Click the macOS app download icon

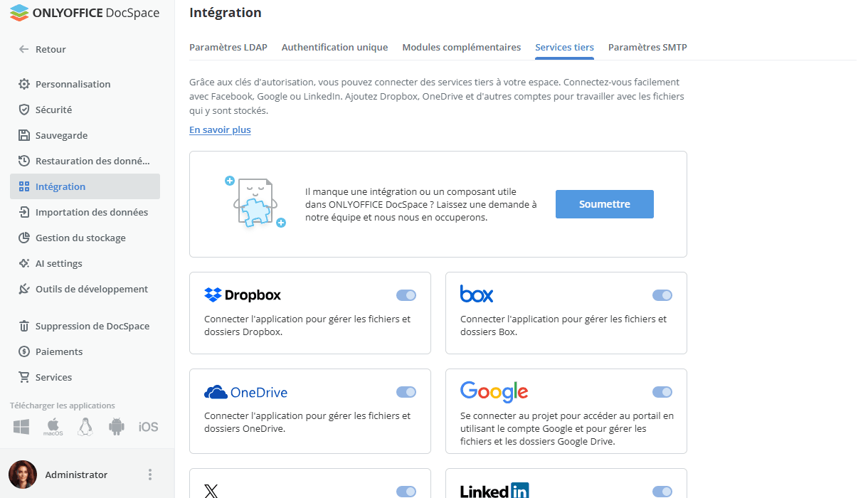tap(53, 427)
